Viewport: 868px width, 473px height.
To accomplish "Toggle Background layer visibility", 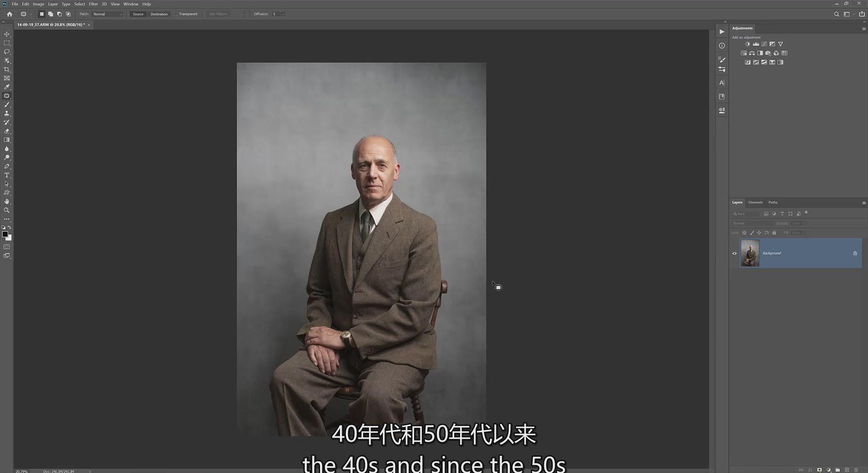I will [x=735, y=253].
